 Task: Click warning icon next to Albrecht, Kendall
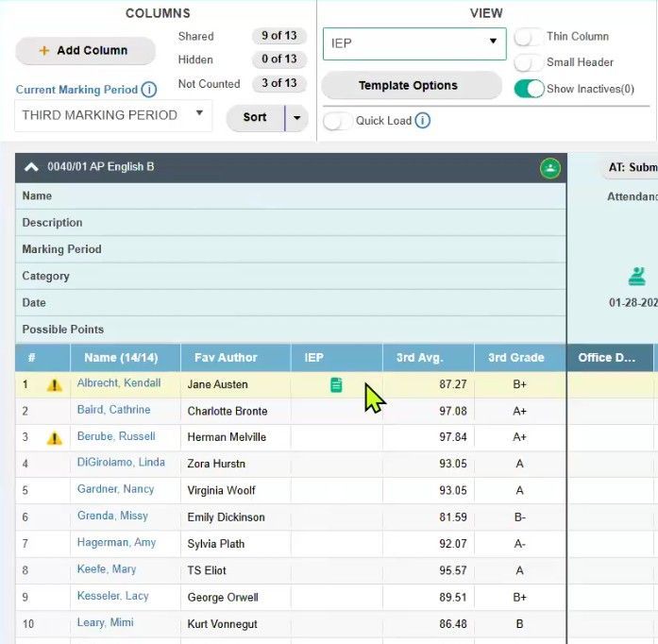coord(54,384)
